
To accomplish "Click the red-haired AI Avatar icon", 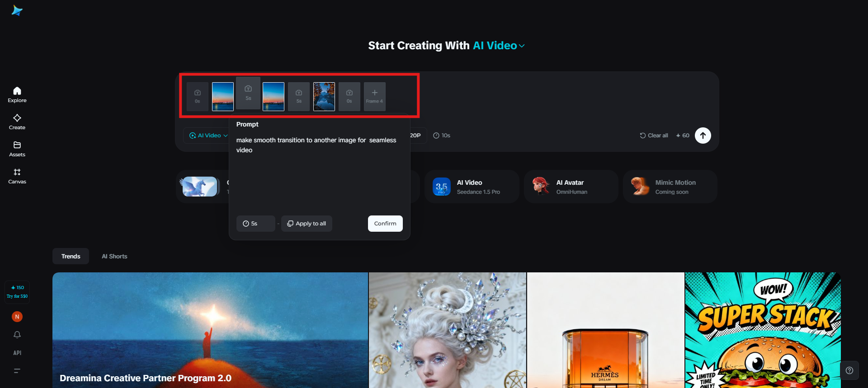I will point(541,186).
